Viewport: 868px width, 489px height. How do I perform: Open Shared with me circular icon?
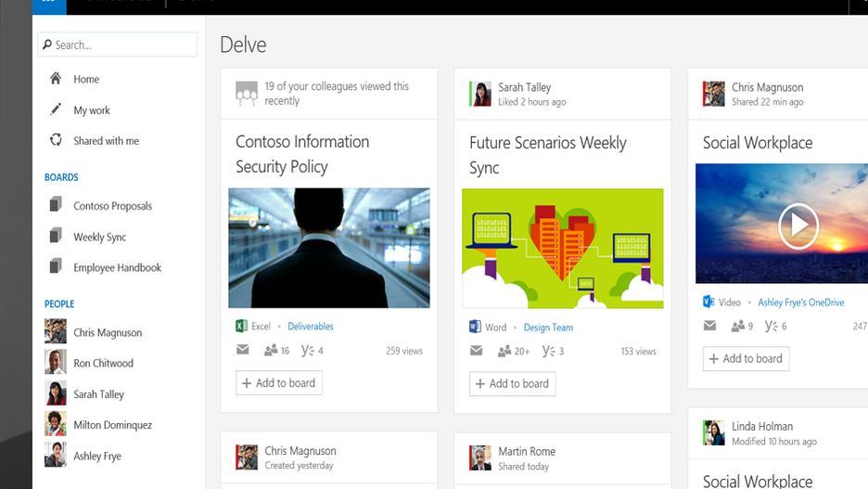(x=56, y=139)
